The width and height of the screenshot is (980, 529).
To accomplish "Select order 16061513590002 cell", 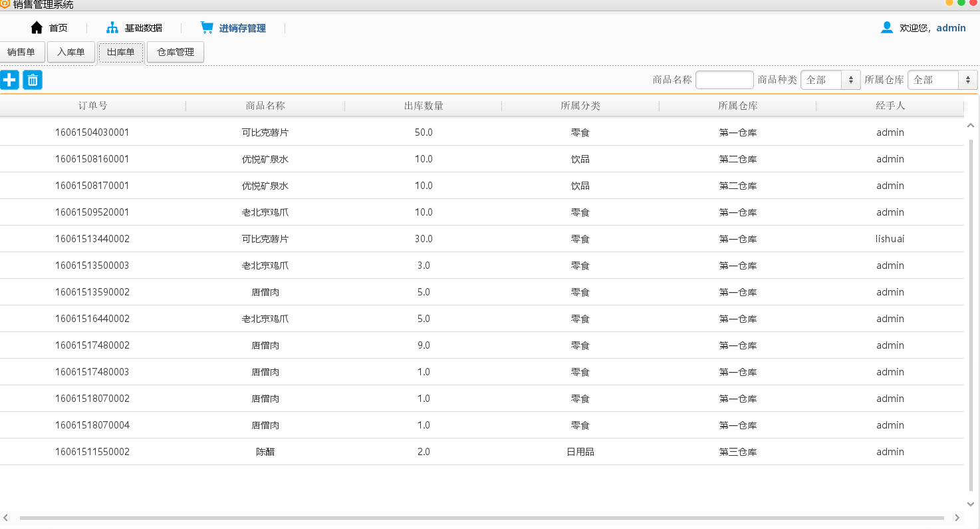I will 92,292.
